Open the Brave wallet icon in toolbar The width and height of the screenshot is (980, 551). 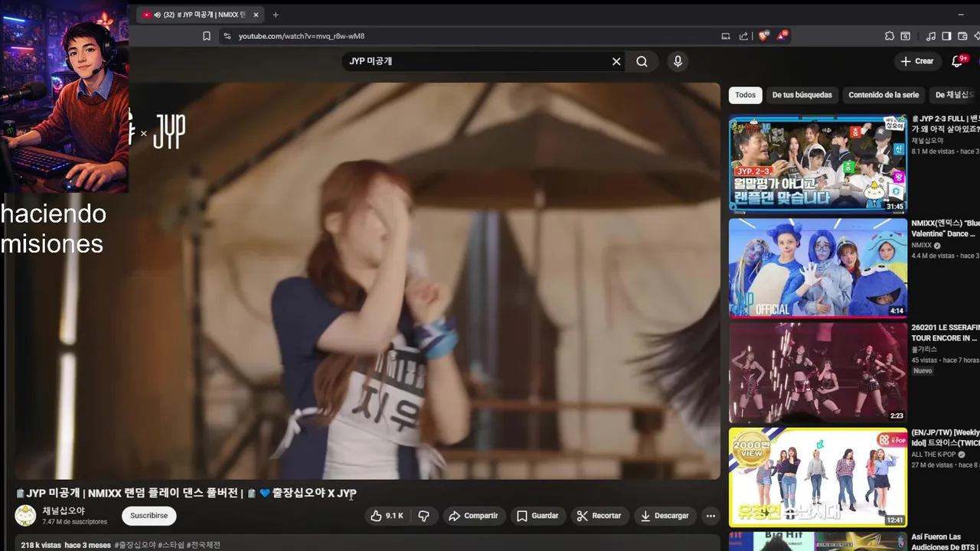(962, 36)
